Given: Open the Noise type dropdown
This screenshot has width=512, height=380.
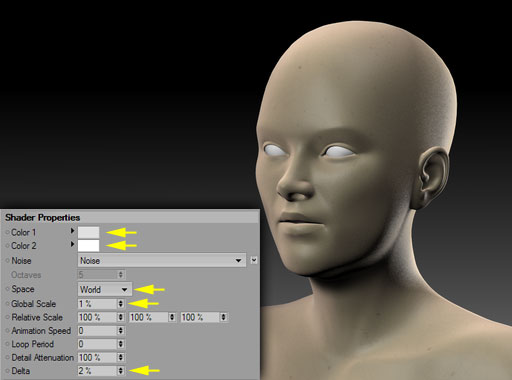Looking at the screenshot, I should [x=162, y=260].
